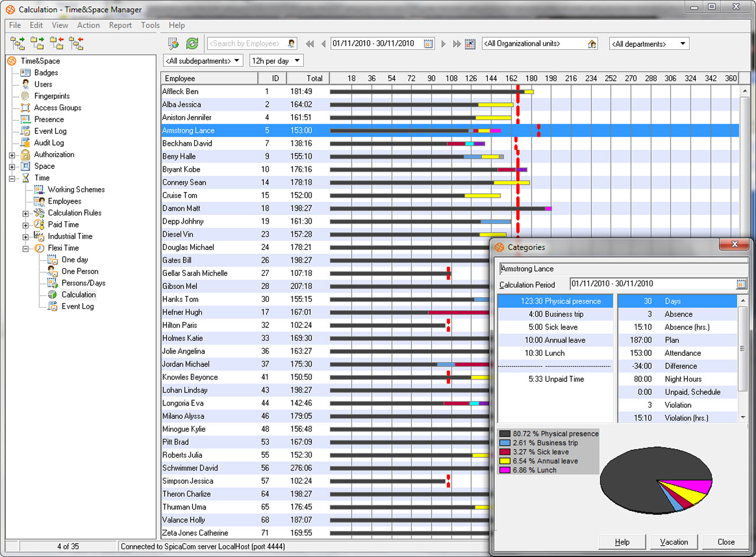Go to previous period with left arrow
This screenshot has width=756, height=557.
coord(323,44)
